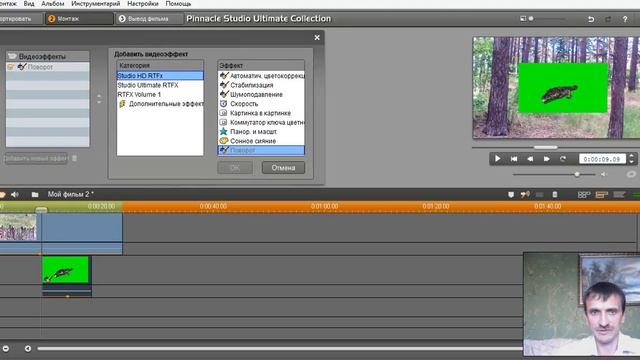The height and width of the screenshot is (360, 640).
Task: Select Коммутатор ключа цветности effect
Action: click(261, 122)
